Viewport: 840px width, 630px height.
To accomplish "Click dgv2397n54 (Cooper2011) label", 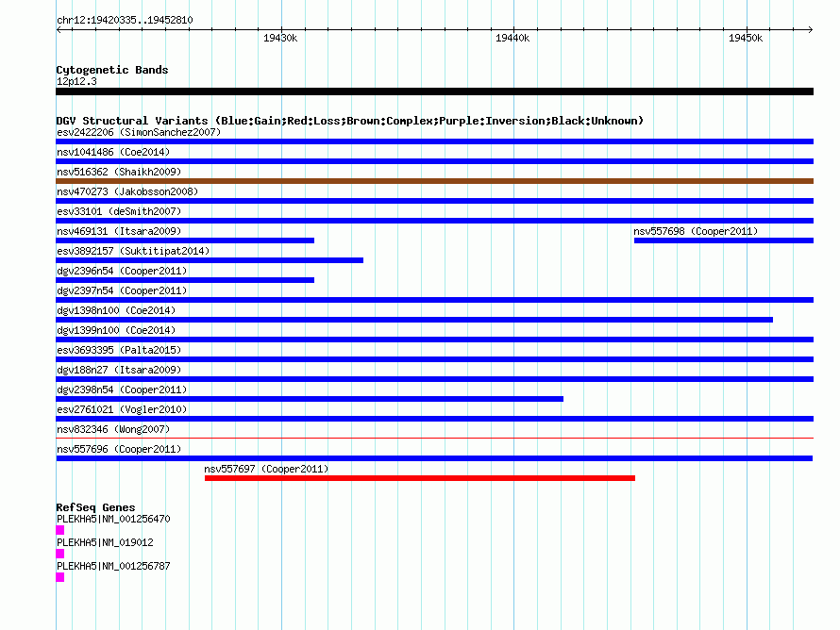I will pyautogui.click(x=122, y=290).
